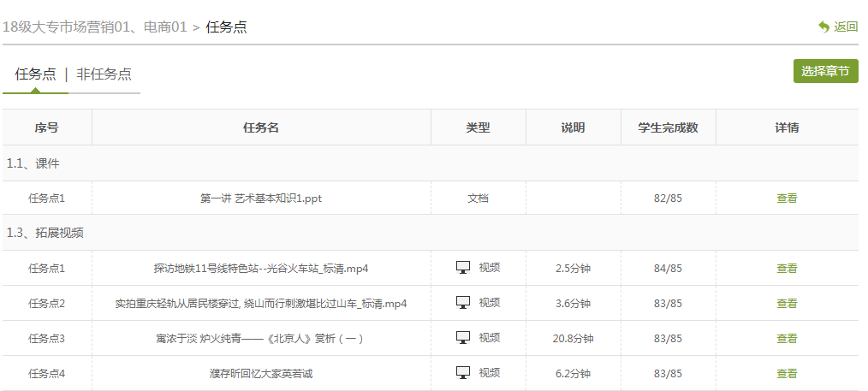
Task: Switch to the 非任务点 tab
Action: [104, 74]
